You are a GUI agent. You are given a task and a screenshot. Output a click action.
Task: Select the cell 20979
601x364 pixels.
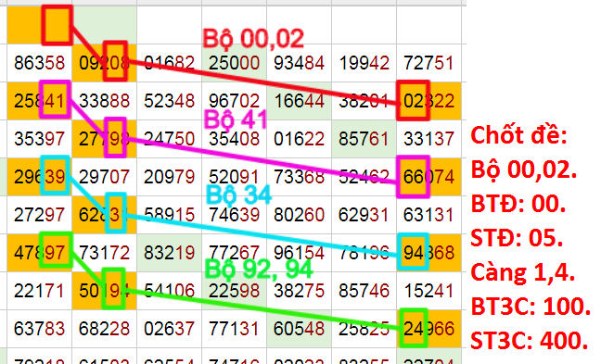pos(169,177)
